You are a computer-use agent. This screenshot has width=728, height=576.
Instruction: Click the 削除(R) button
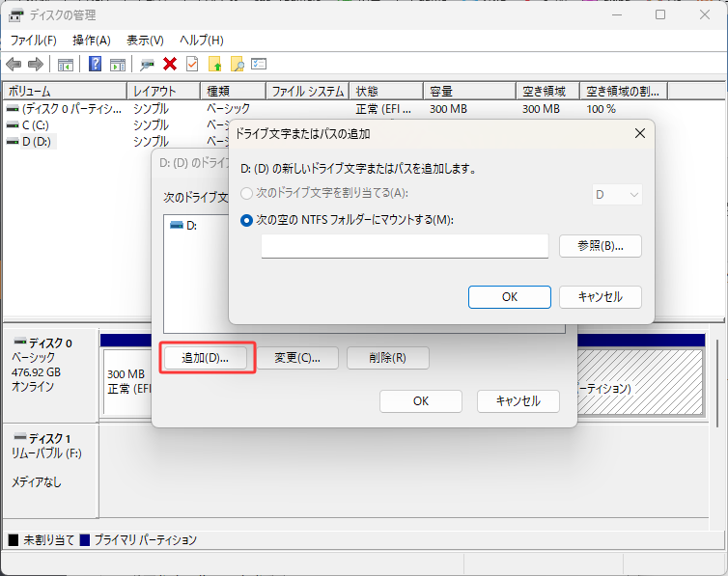(x=388, y=358)
